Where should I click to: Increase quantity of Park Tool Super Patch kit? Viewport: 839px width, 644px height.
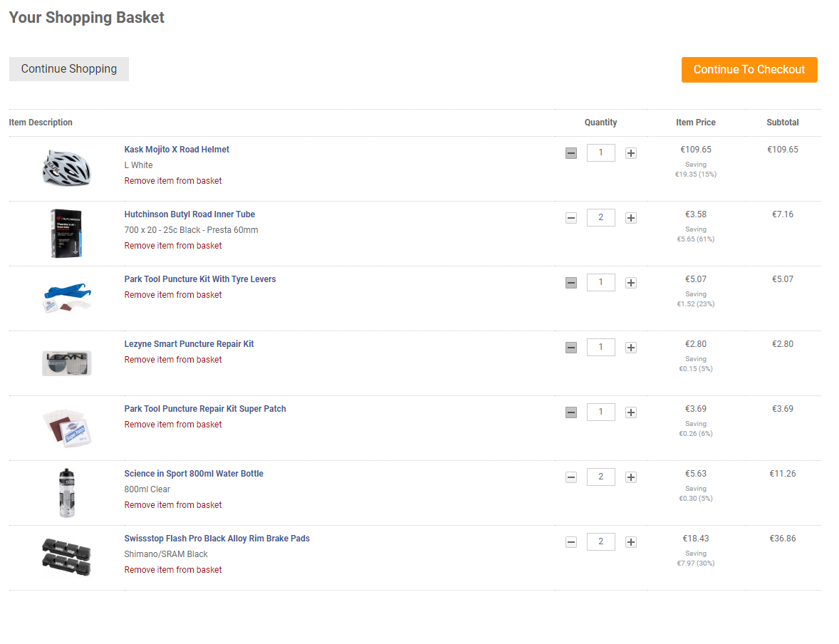click(x=631, y=412)
